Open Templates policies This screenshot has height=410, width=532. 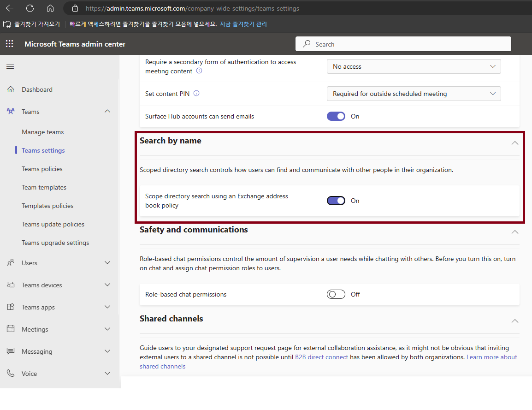pos(47,206)
